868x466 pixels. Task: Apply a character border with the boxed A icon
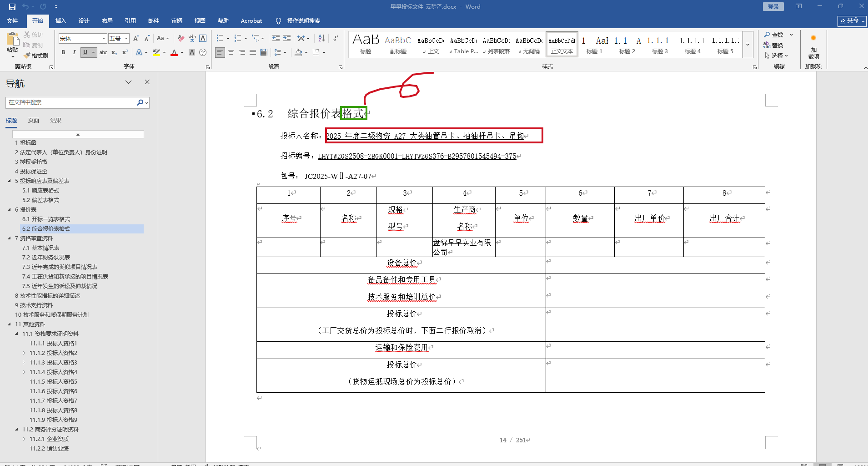pyautogui.click(x=203, y=39)
